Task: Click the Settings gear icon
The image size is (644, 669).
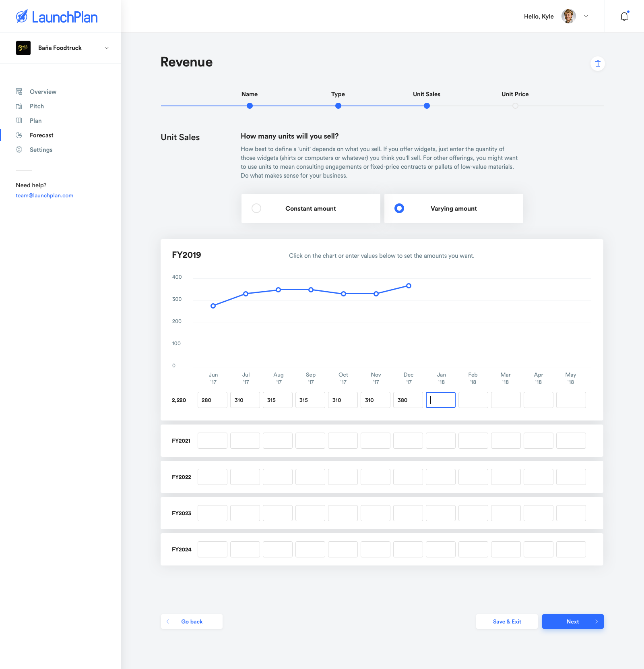Action: [x=19, y=150]
